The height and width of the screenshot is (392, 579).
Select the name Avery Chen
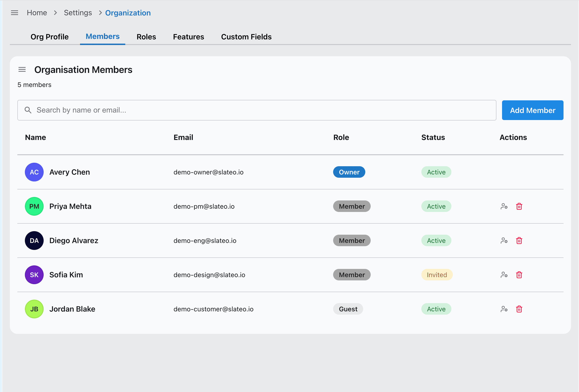tap(70, 172)
